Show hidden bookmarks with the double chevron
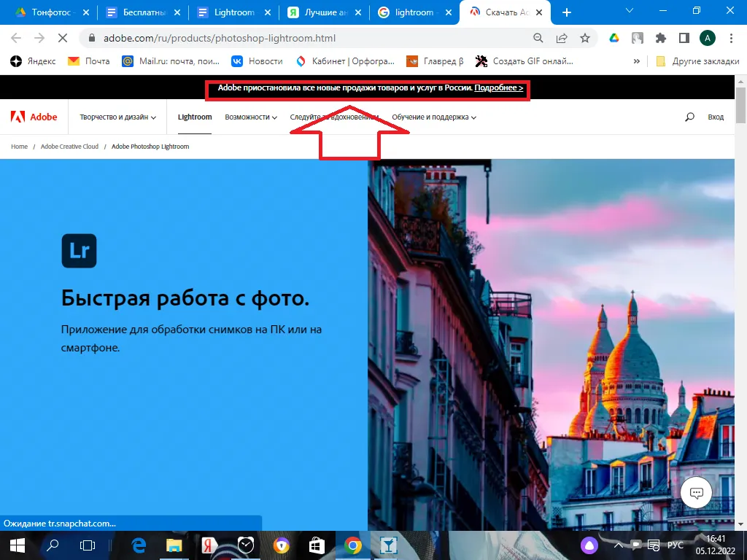The height and width of the screenshot is (560, 747). click(636, 61)
